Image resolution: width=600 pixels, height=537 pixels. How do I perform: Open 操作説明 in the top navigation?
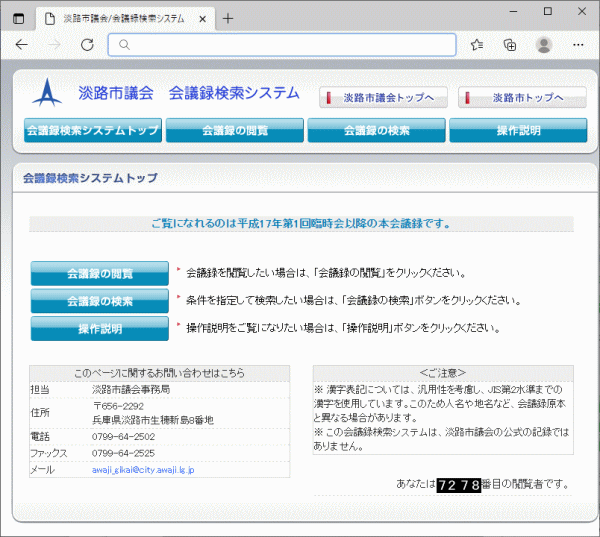[518, 131]
